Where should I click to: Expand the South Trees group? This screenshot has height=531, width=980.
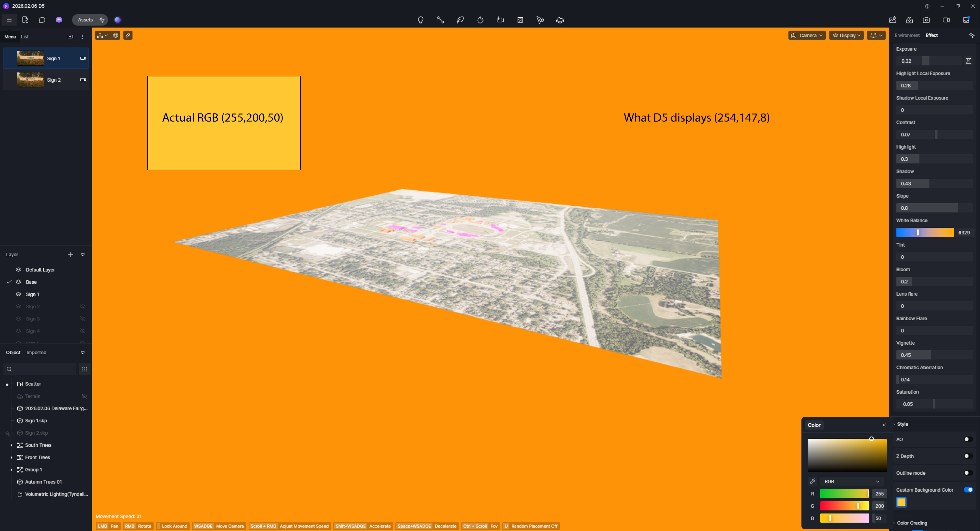(12, 445)
